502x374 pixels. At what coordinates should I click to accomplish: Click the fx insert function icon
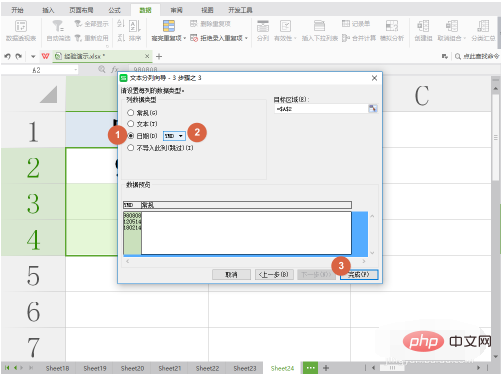coord(114,69)
